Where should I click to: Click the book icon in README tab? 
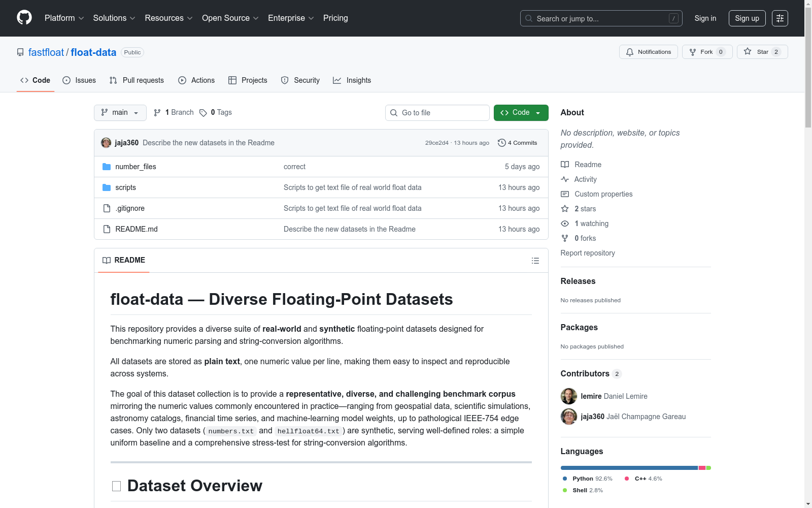(107, 260)
